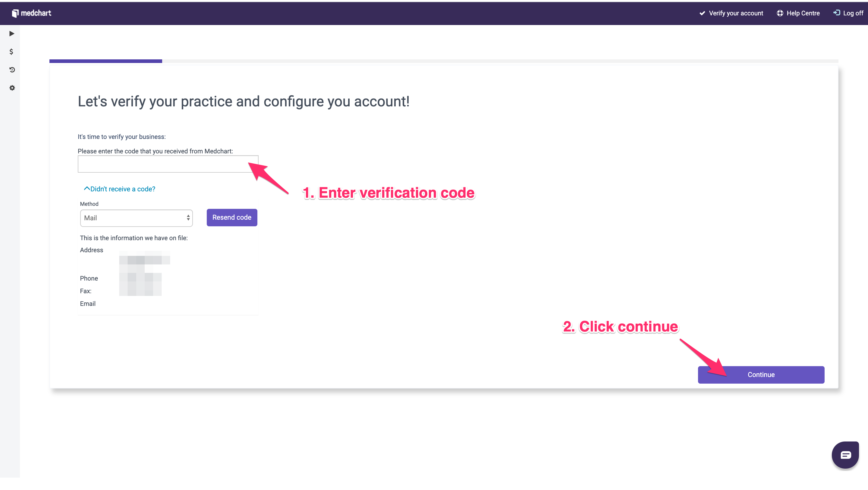The width and height of the screenshot is (868, 490).
Task: Click the stepper arrows on the Mail selector
Action: click(188, 218)
